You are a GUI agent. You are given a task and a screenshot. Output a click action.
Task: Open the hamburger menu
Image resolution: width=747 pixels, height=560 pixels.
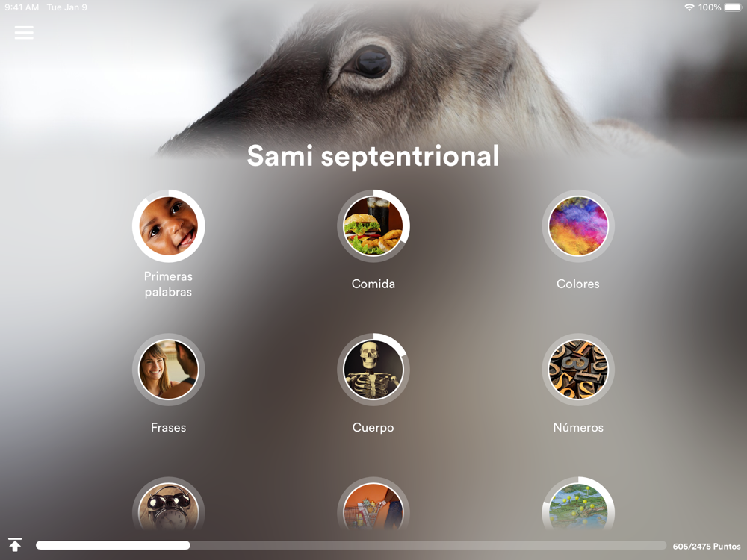[24, 32]
